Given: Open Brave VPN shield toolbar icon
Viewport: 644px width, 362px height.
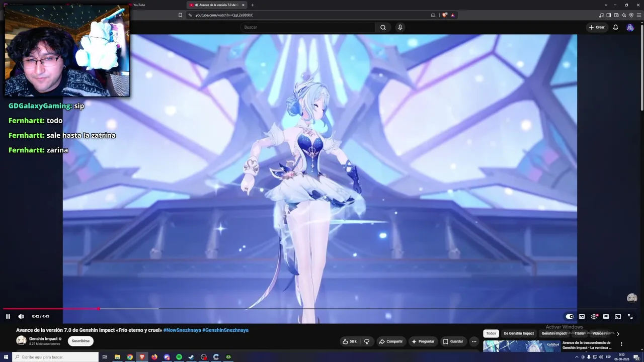Looking at the screenshot, I should point(631,15).
